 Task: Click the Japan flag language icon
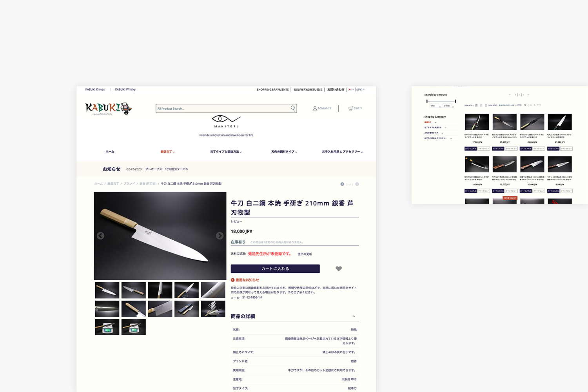coord(350,89)
